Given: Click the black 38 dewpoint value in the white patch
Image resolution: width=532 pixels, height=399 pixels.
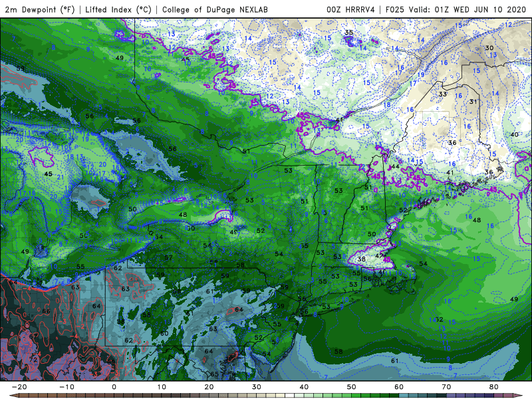Looking at the screenshot, I should (x=361, y=259).
